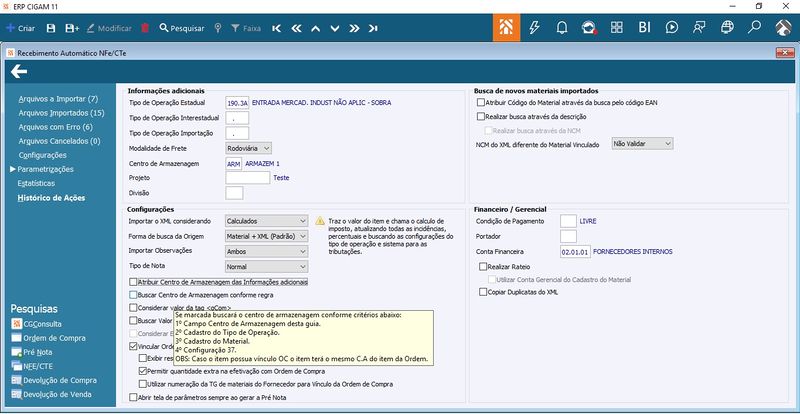Enable Realizar Rateio checkbox
The width and height of the screenshot is (800, 414).
coord(483,266)
